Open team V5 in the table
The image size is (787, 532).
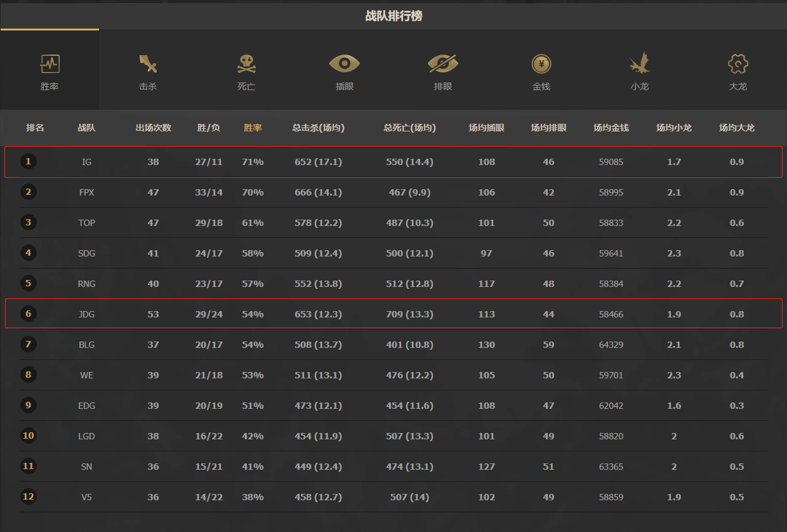click(87, 497)
